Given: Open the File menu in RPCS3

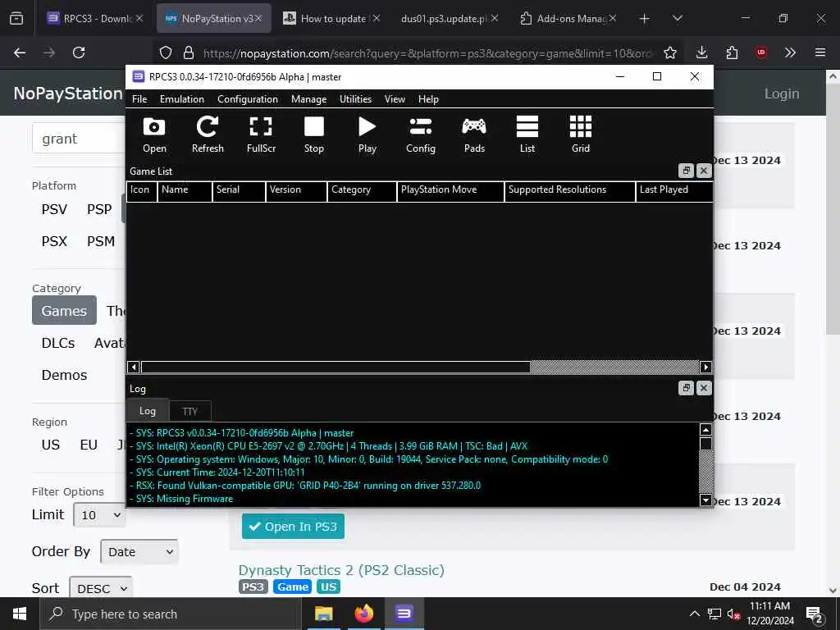Looking at the screenshot, I should 139,99.
